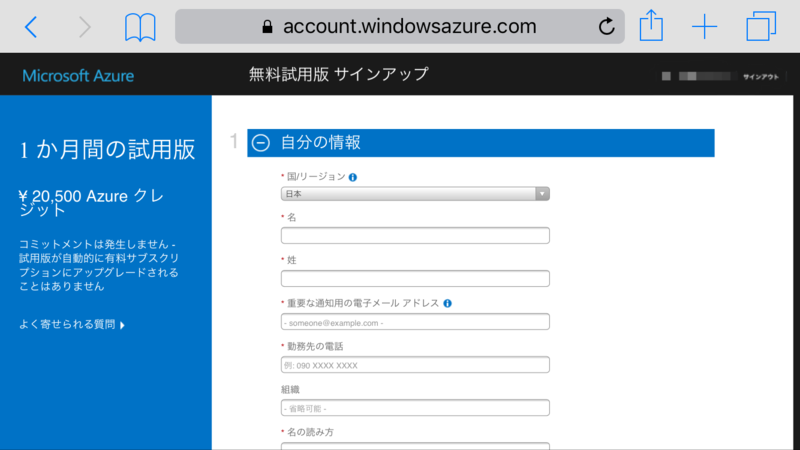Click the blurred account name in header
Image resolution: width=800 pixels, height=450 pixels.
698,76
